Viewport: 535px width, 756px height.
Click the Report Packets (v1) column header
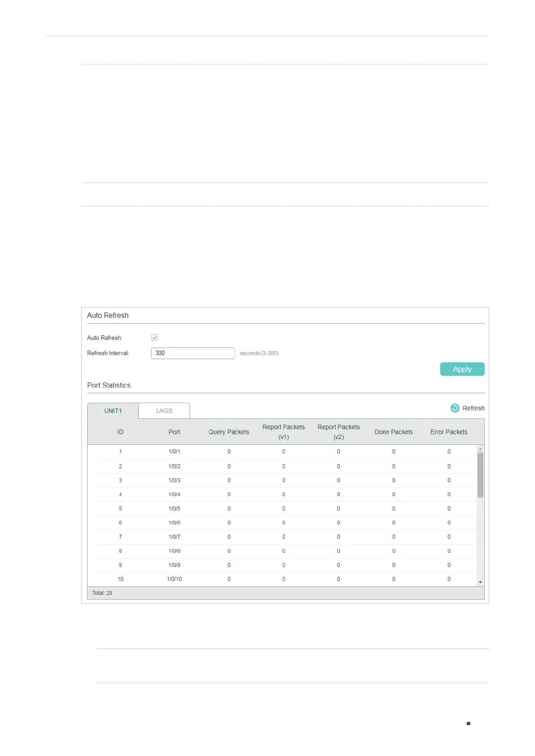283,432
